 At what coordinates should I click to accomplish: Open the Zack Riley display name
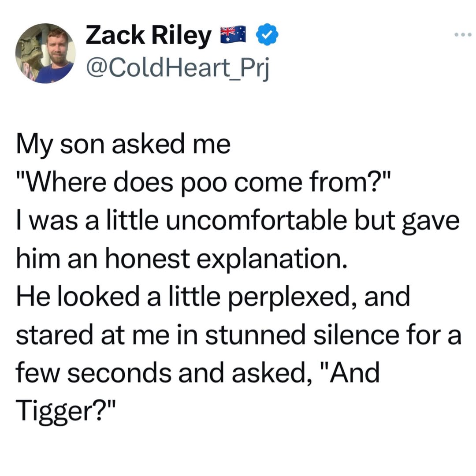[148, 36]
